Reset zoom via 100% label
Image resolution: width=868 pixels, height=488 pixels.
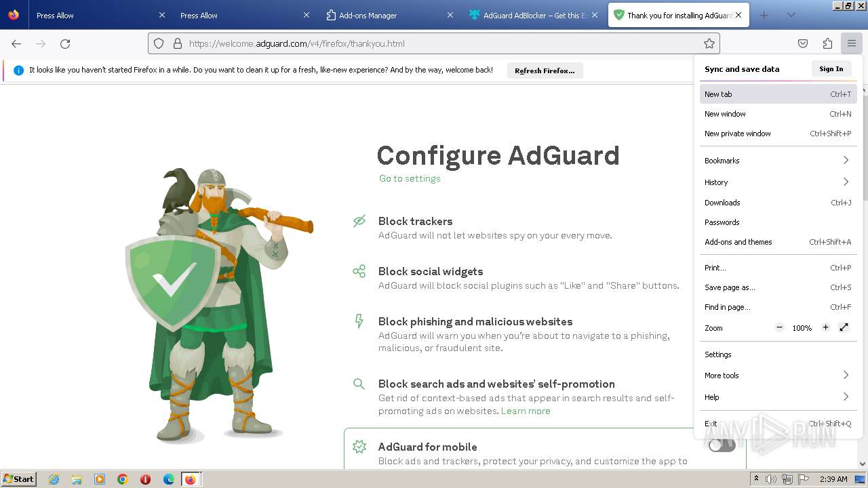802,328
